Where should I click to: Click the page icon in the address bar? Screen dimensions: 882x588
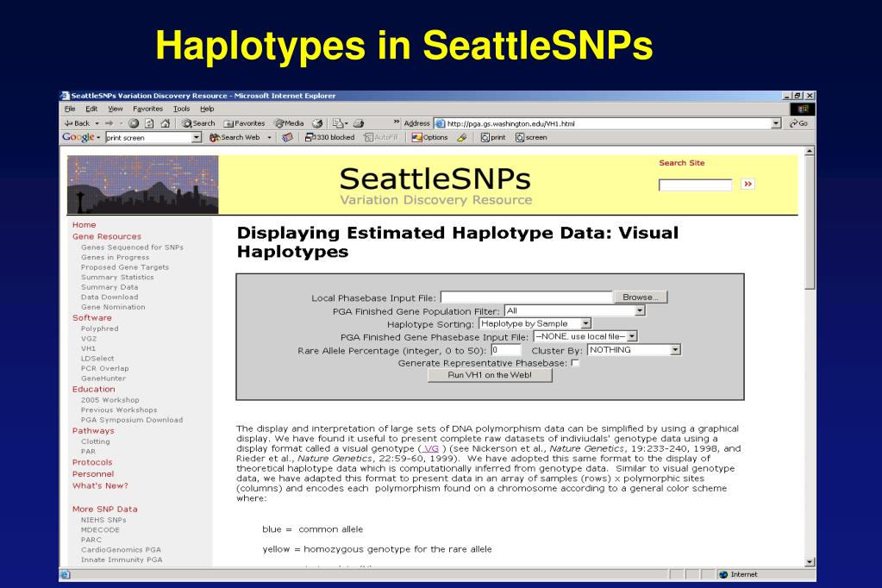pos(440,124)
